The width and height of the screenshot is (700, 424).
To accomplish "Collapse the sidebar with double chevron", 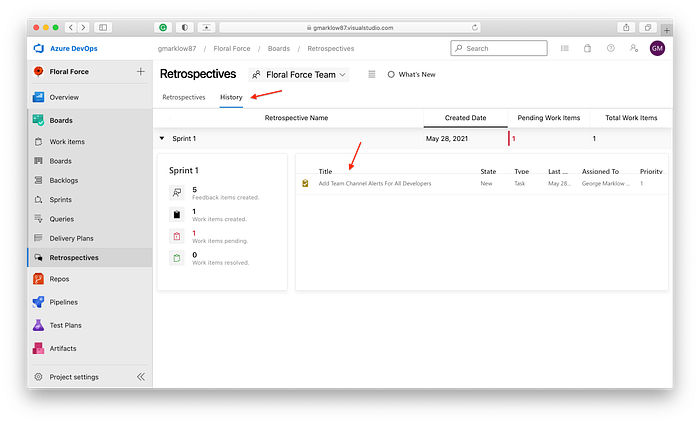I will click(141, 377).
